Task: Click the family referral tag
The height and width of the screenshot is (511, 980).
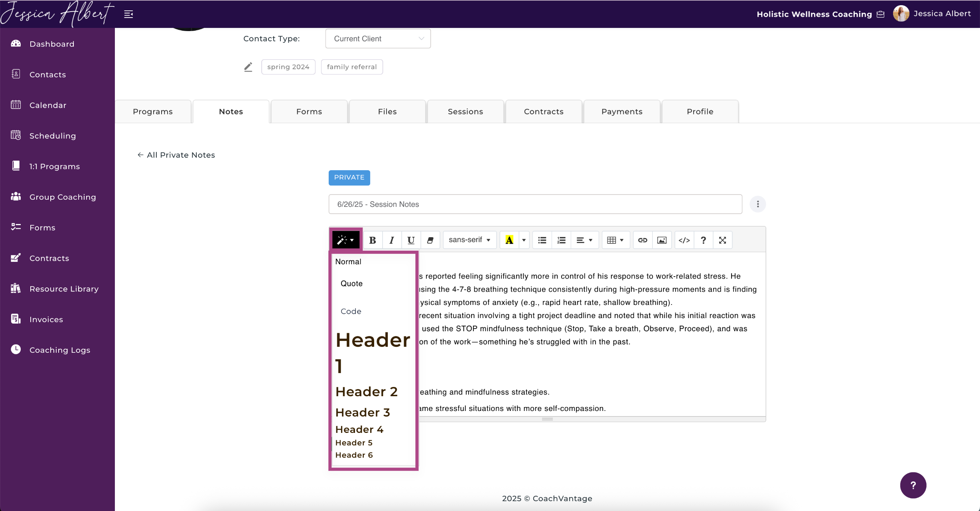Action: pos(352,67)
